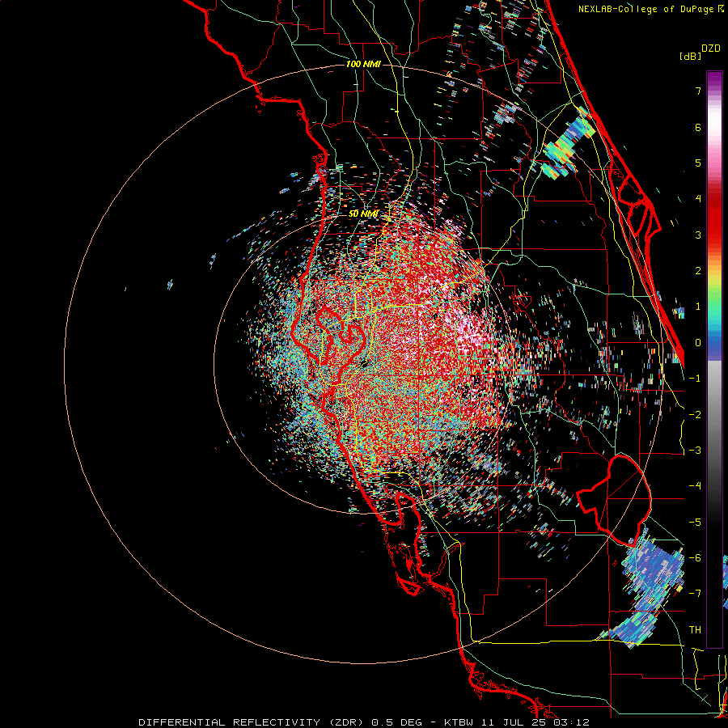Select the 5 tick label on the scale
The height and width of the screenshot is (728, 728).
(698, 163)
